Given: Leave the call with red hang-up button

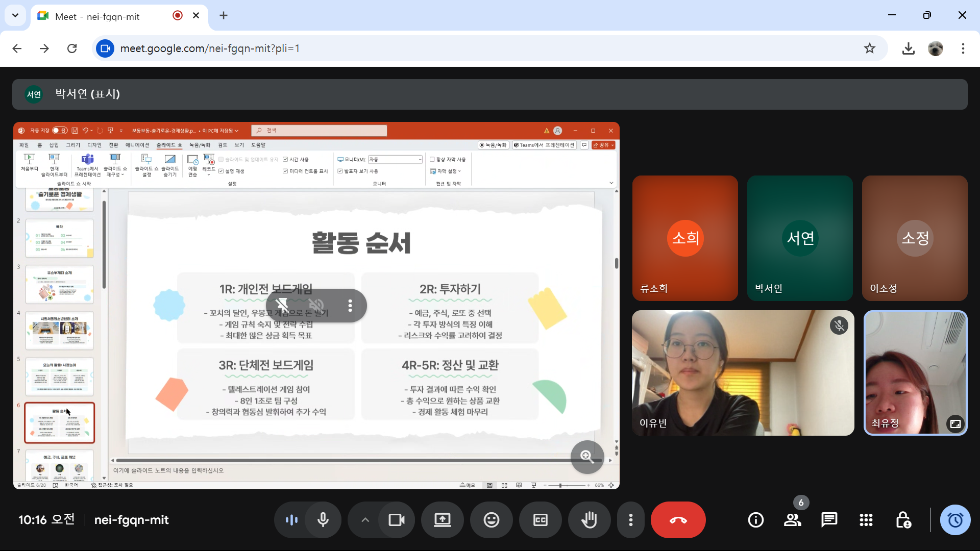Looking at the screenshot, I should [678, 520].
